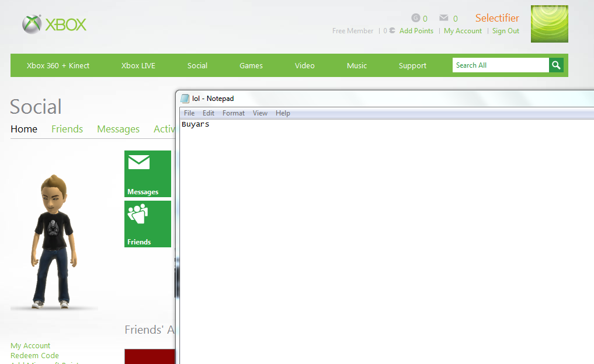Switch to the Messages tab

[118, 129]
